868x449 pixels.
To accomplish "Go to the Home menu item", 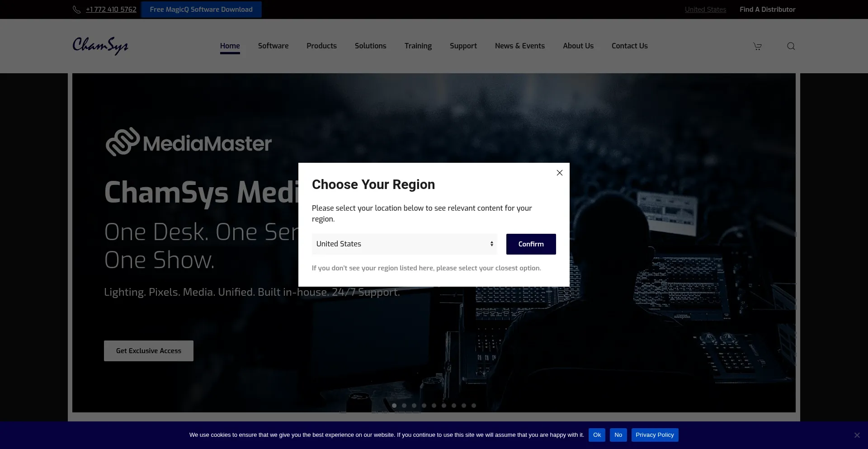I will [x=230, y=46].
